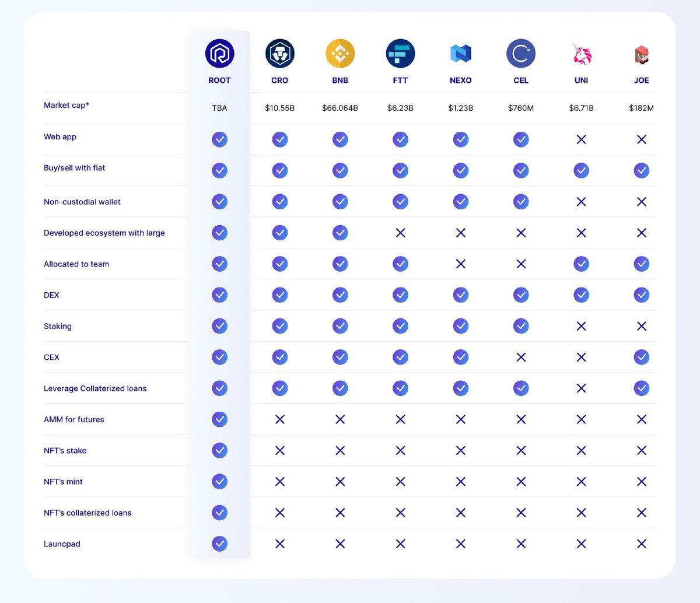Click the NFT's stake row label
The image size is (700, 603).
tap(65, 450)
